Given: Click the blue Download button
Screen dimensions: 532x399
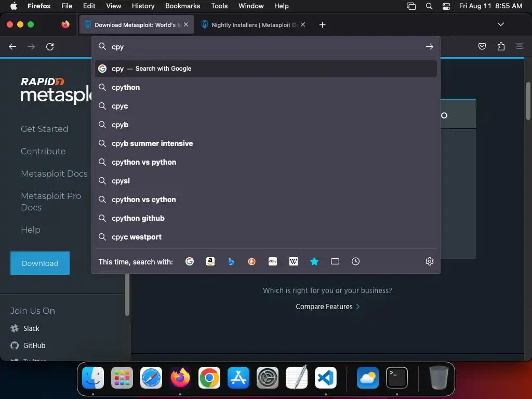Looking at the screenshot, I should tap(40, 263).
